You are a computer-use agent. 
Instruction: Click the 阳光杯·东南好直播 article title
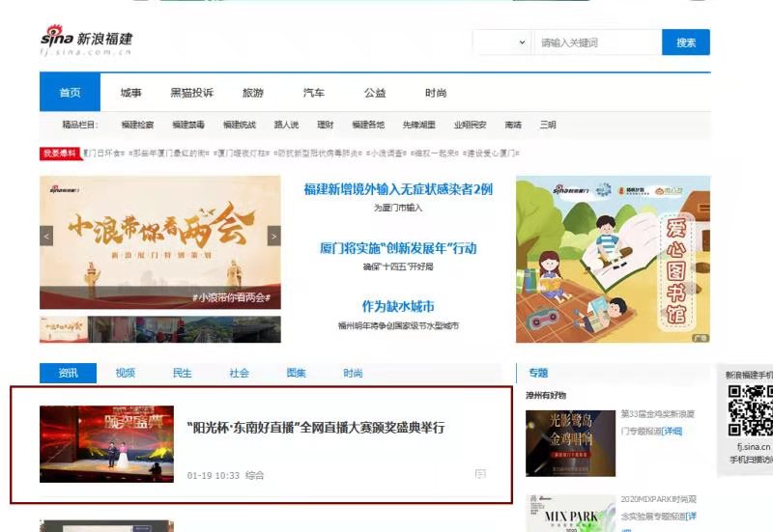pos(316,427)
